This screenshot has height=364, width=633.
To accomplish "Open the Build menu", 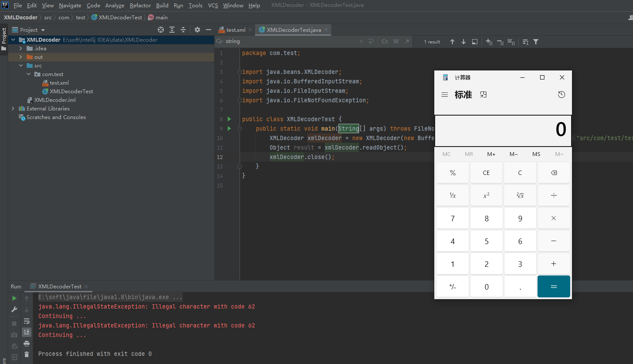I will (x=162, y=5).
